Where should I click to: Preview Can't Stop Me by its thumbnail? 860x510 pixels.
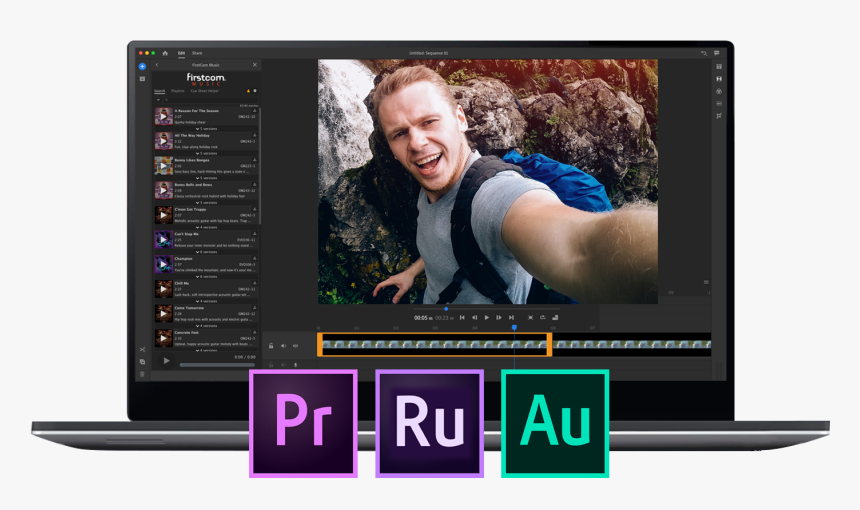[163, 240]
